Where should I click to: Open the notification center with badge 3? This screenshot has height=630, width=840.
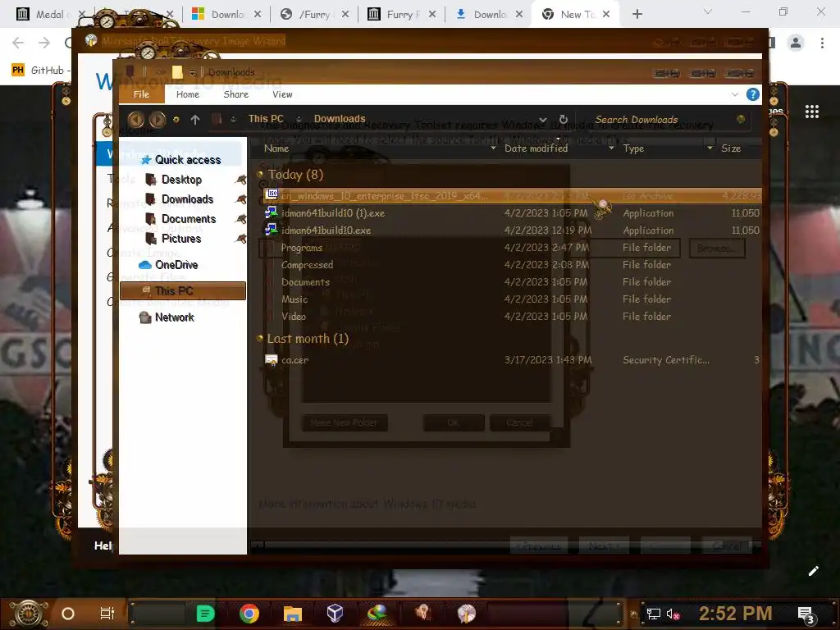(806, 614)
